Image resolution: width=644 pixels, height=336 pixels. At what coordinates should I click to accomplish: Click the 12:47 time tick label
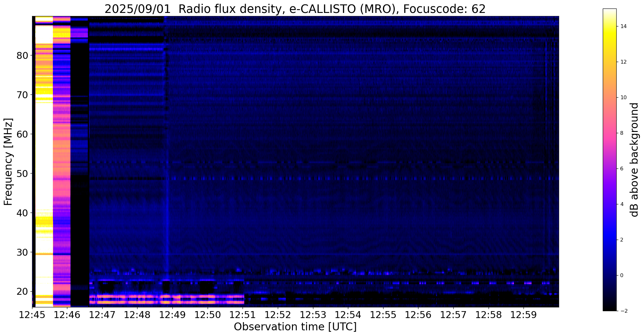[x=103, y=315]
